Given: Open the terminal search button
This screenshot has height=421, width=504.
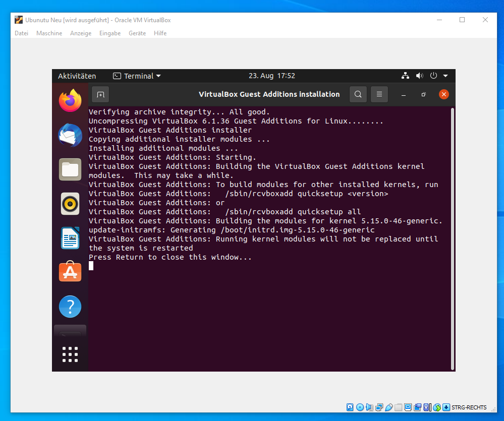Looking at the screenshot, I should [358, 94].
